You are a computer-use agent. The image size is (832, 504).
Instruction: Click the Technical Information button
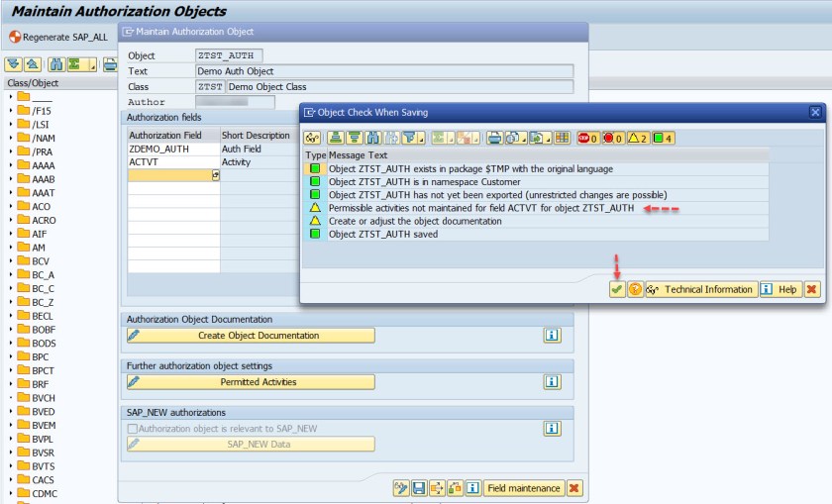[700, 289]
